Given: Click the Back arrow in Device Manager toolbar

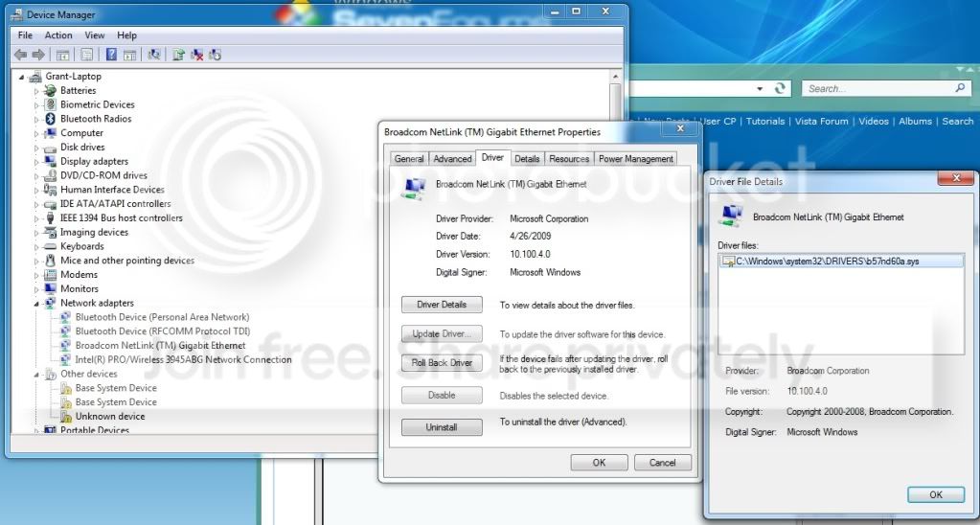Looking at the screenshot, I should 21,55.
